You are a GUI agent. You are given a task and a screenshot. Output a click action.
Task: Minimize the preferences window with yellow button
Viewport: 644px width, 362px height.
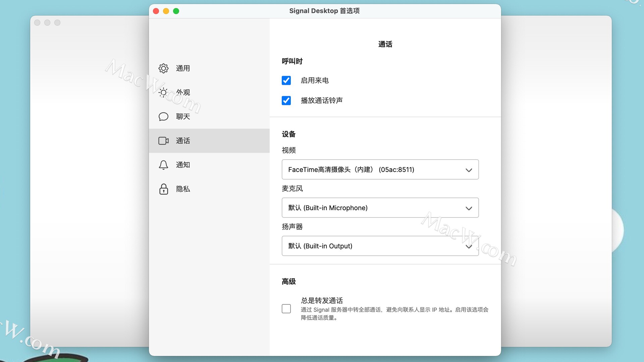[166, 11]
